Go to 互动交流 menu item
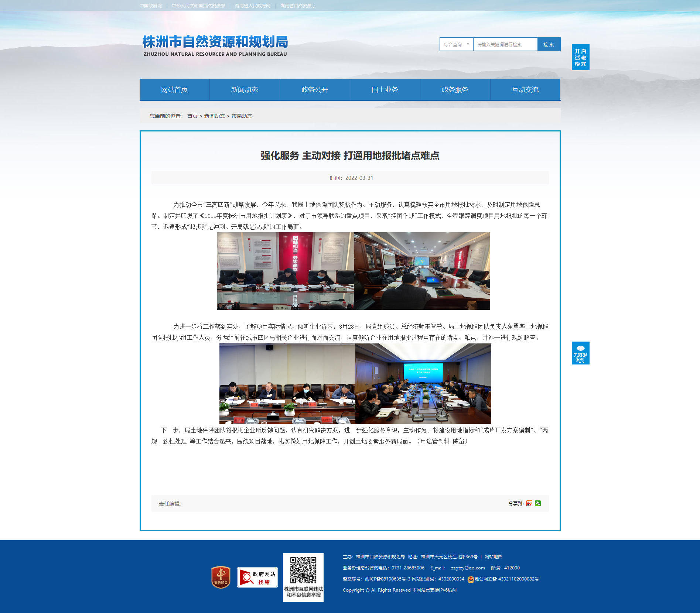700x613 pixels. tap(525, 89)
